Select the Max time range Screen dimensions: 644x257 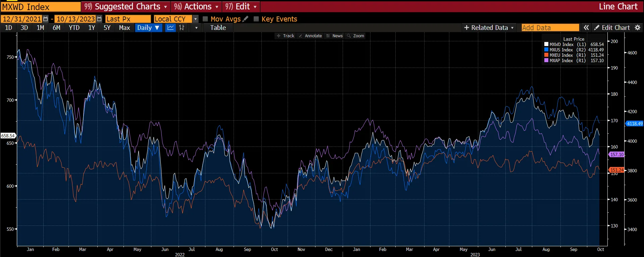(x=125, y=28)
